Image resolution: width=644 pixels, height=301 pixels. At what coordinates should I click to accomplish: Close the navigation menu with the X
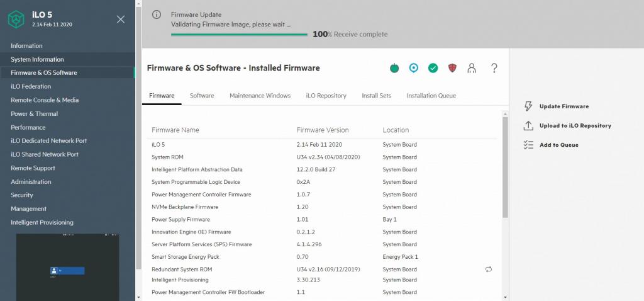tap(121, 20)
